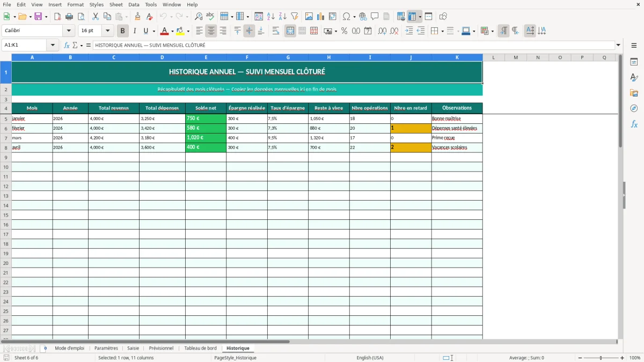Adjust the zoom slider

[x=601, y=358]
